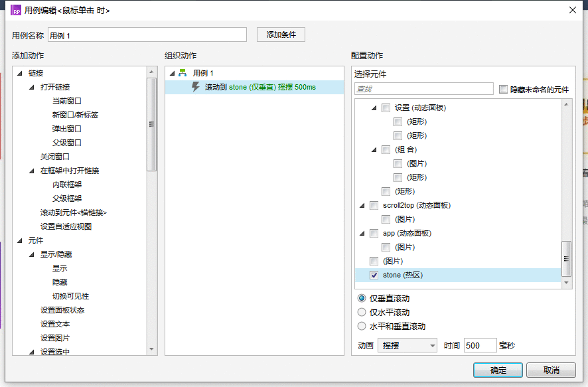This screenshot has height=387, width=588.
Task: Click the 时间 500 input field
Action: click(x=480, y=345)
